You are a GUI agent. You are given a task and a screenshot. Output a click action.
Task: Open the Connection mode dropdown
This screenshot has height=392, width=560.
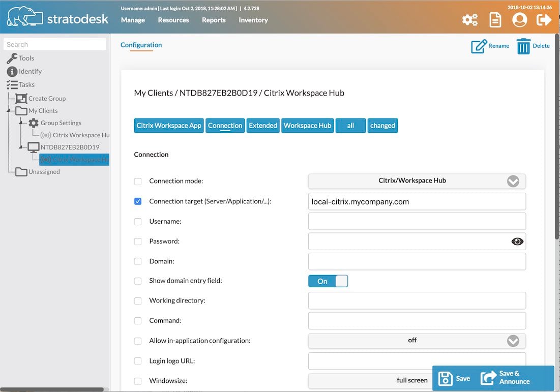coord(417,181)
